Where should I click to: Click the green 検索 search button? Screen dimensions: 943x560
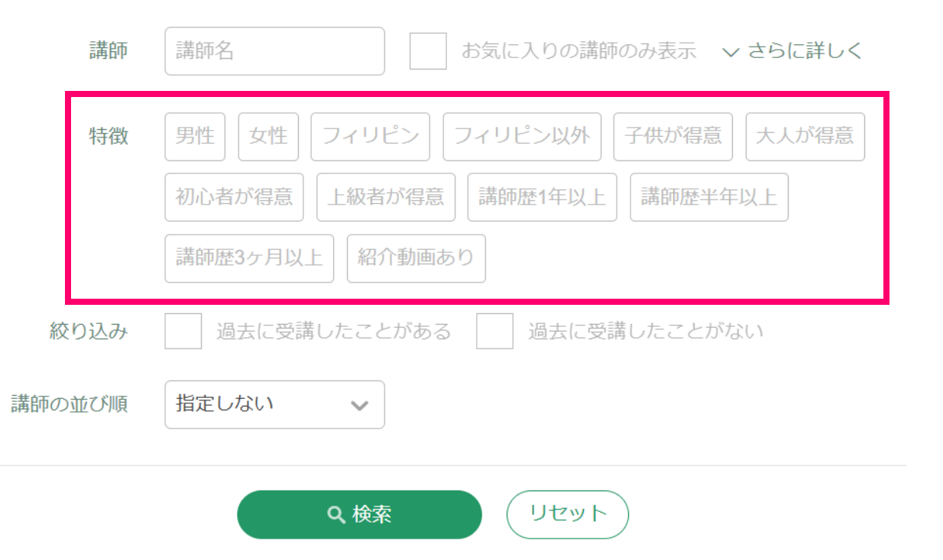[x=359, y=514]
